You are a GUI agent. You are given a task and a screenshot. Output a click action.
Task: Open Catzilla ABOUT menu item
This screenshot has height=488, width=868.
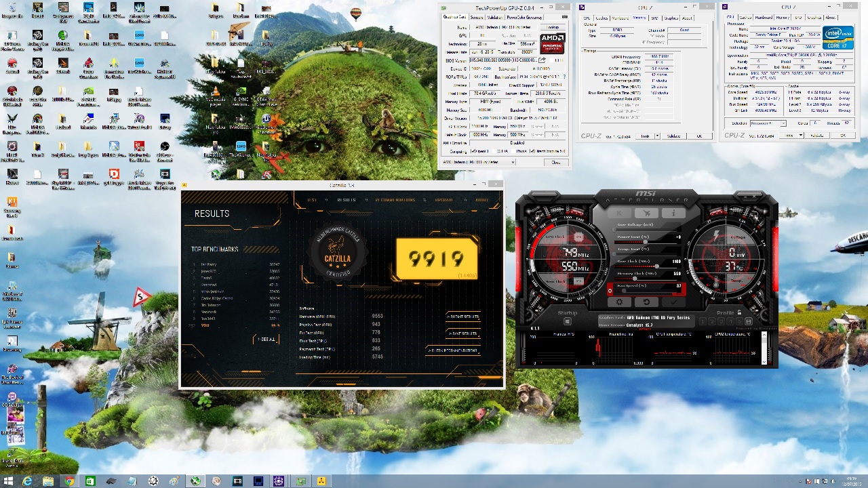pos(481,200)
